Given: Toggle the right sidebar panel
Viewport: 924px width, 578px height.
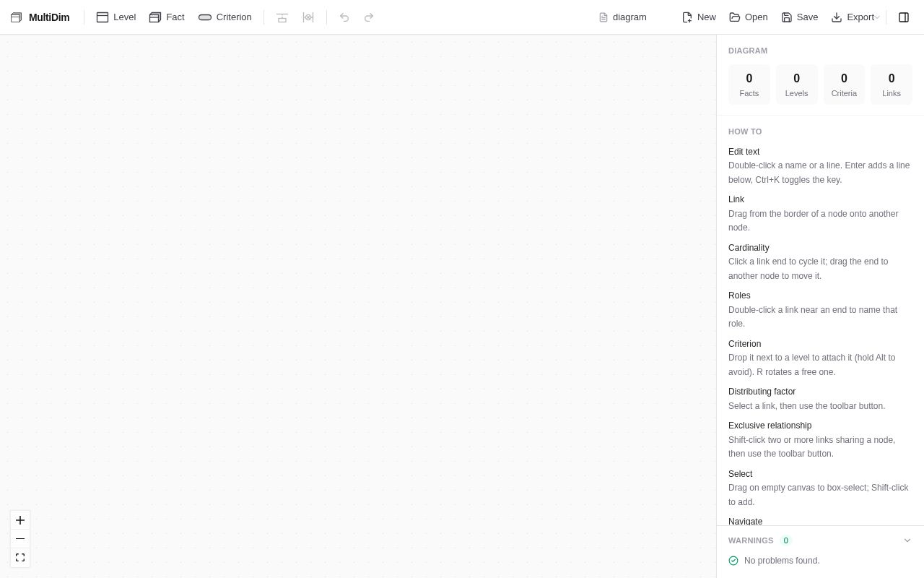Looking at the screenshot, I should coord(904,17).
